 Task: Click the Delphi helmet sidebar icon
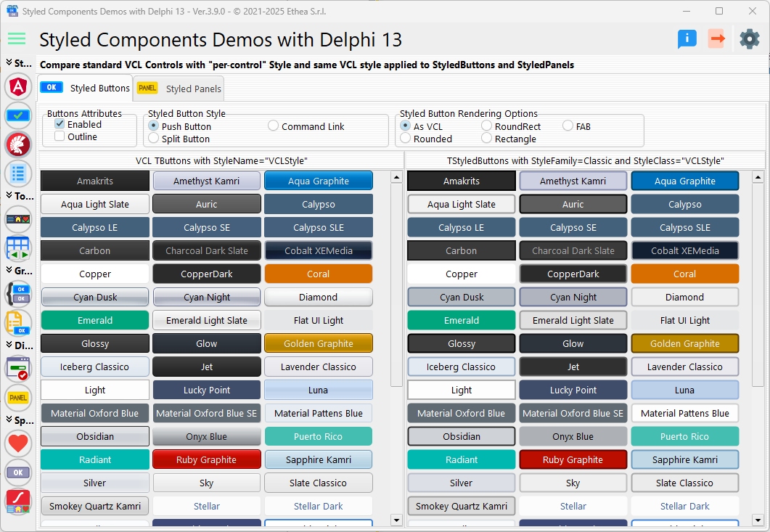tap(18, 144)
